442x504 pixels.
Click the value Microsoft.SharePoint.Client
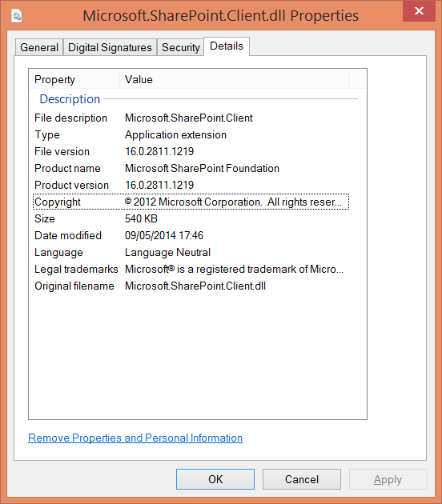tap(189, 118)
